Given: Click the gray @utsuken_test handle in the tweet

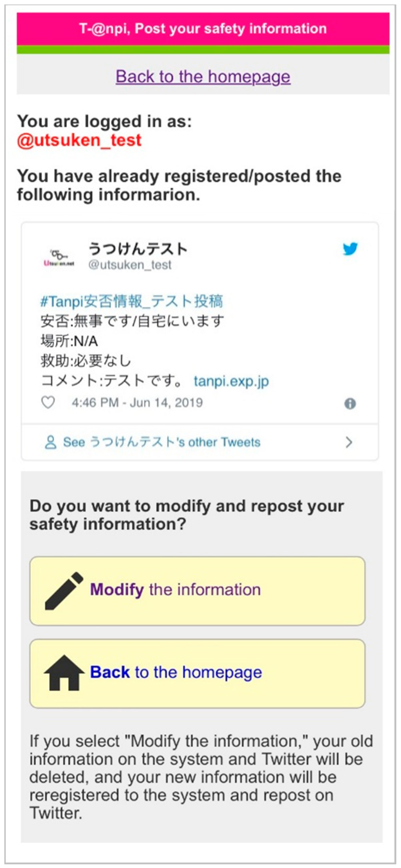Looking at the screenshot, I should tap(130, 265).
